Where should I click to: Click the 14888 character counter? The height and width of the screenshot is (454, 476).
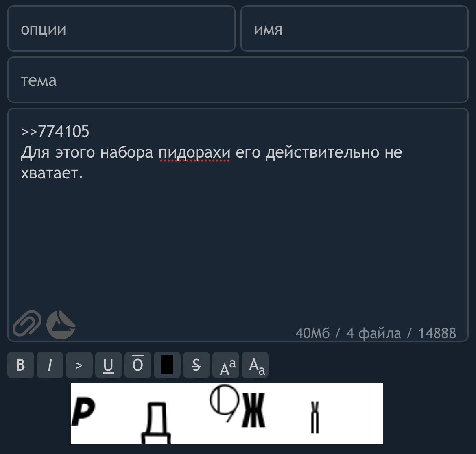(437, 333)
